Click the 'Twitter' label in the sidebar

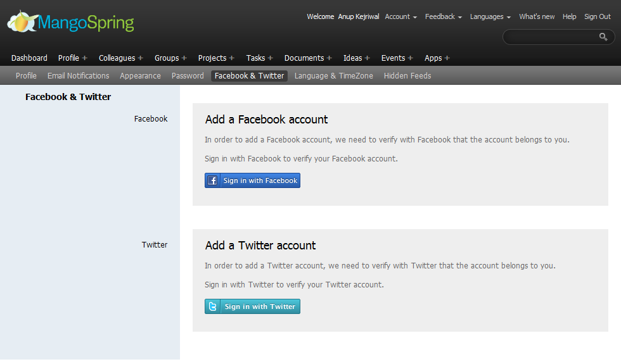155,244
